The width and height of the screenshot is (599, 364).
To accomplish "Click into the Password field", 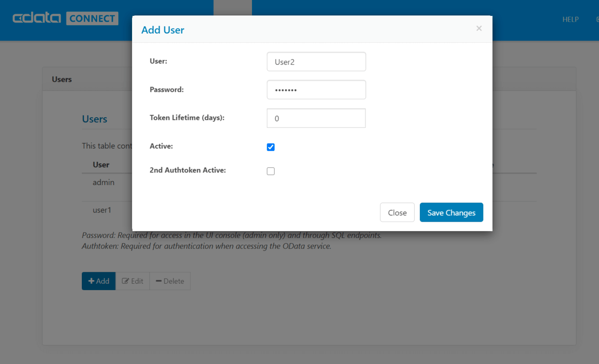I will [x=316, y=90].
